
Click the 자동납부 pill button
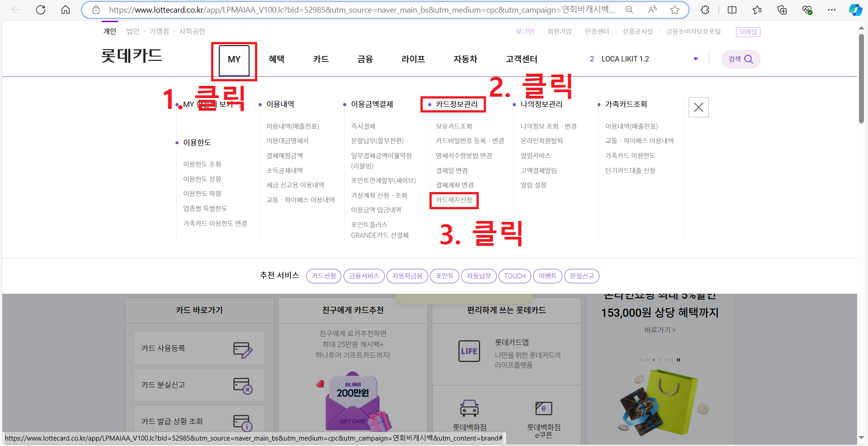click(x=479, y=276)
